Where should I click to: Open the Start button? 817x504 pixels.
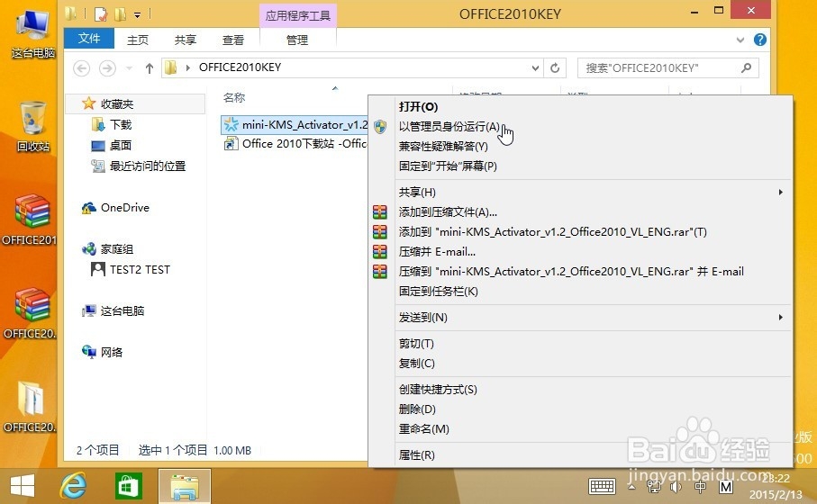pyautogui.click(x=23, y=486)
